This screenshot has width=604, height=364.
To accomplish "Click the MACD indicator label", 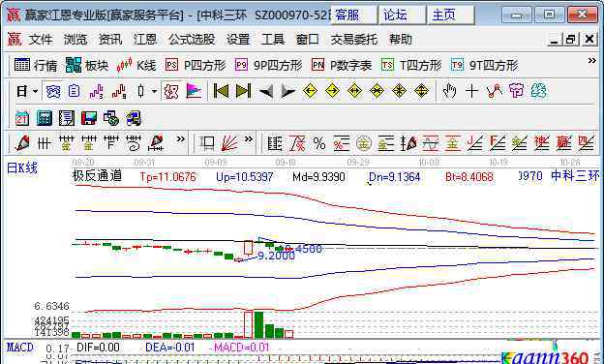I will (20, 348).
